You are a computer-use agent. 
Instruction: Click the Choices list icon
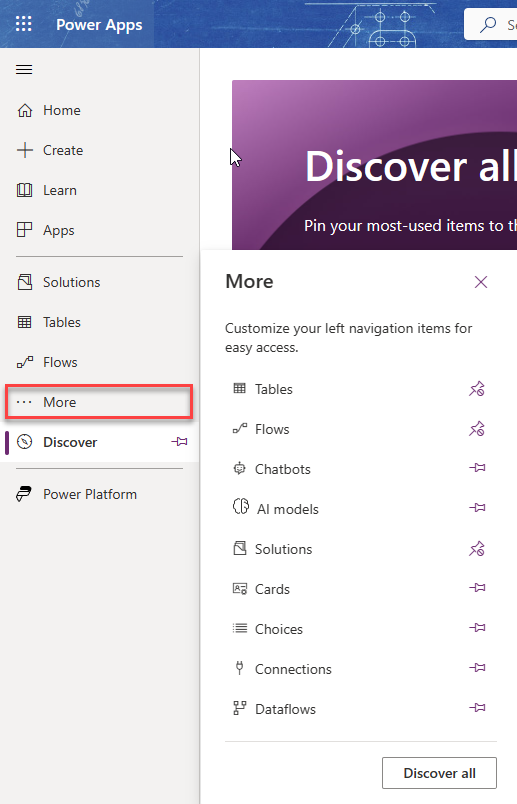[x=240, y=628]
